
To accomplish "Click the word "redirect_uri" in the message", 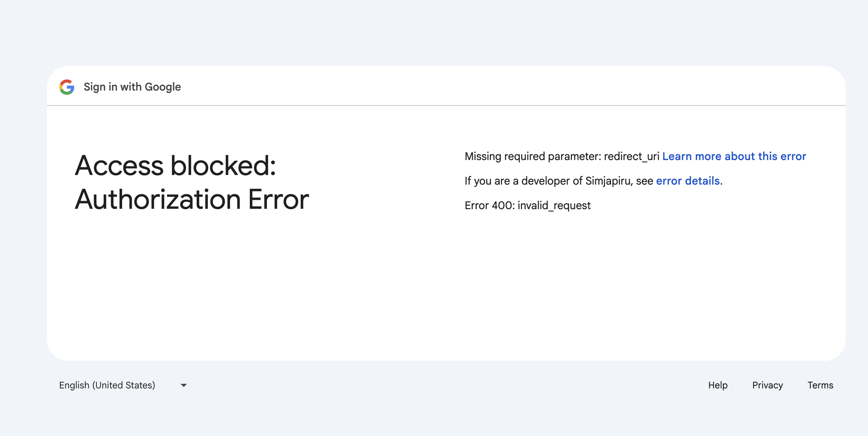I will point(631,157).
